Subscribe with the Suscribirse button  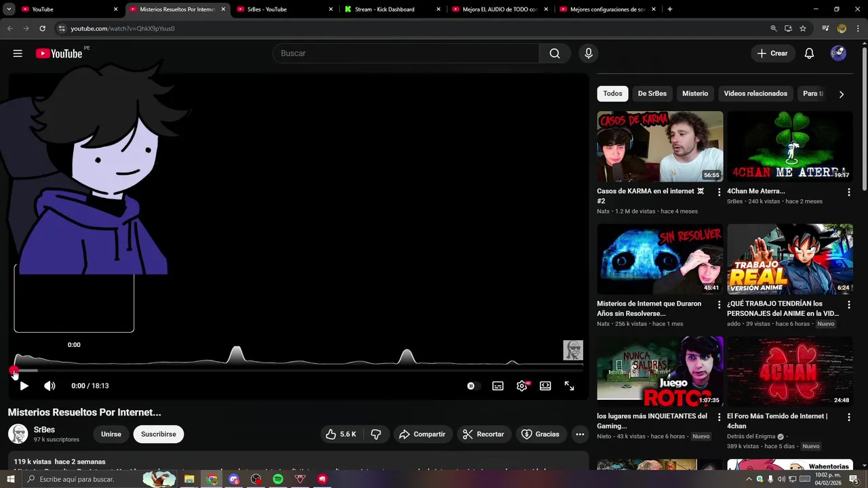(159, 434)
